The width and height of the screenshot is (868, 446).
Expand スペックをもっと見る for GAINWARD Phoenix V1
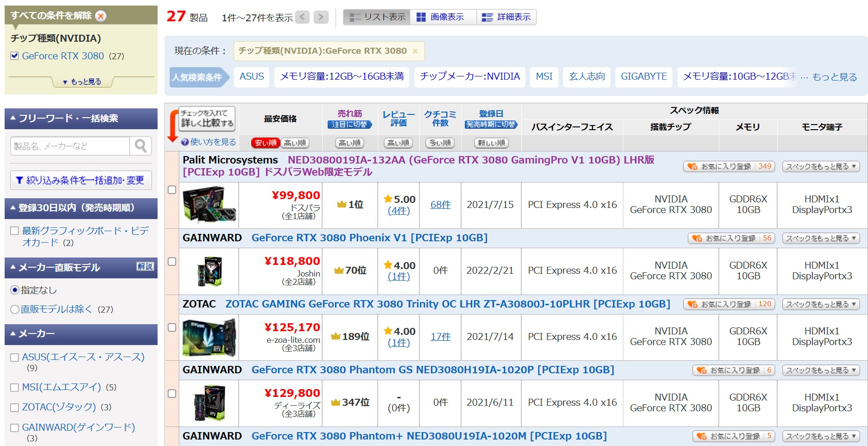click(821, 239)
